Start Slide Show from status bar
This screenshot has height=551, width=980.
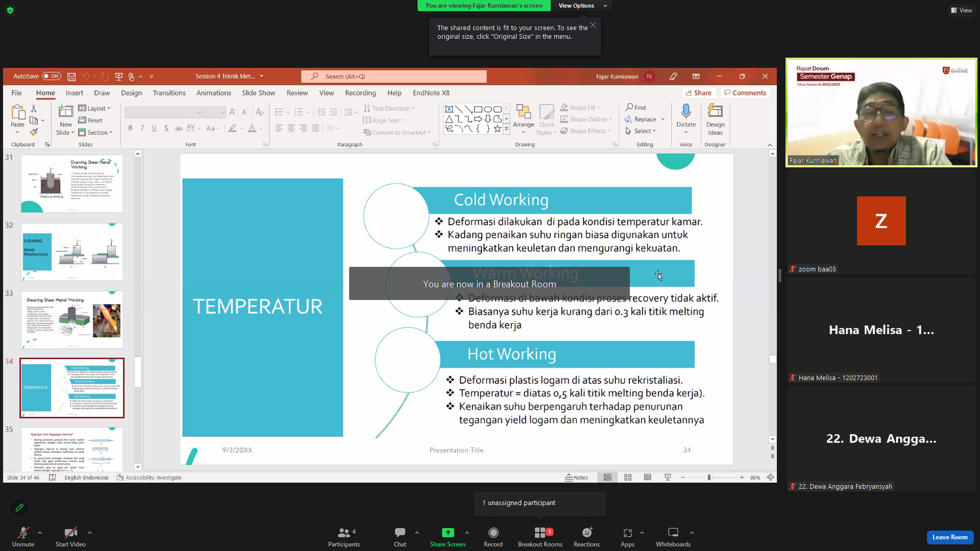pos(668,478)
